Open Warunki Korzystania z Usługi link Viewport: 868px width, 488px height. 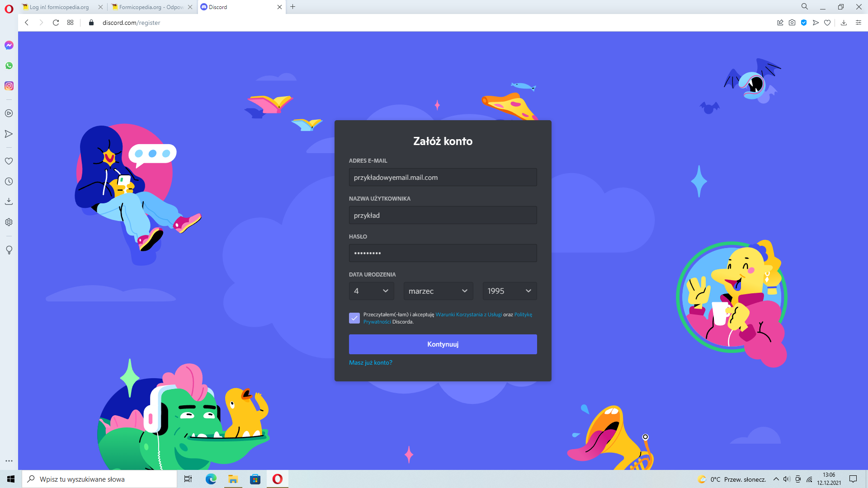click(x=468, y=314)
